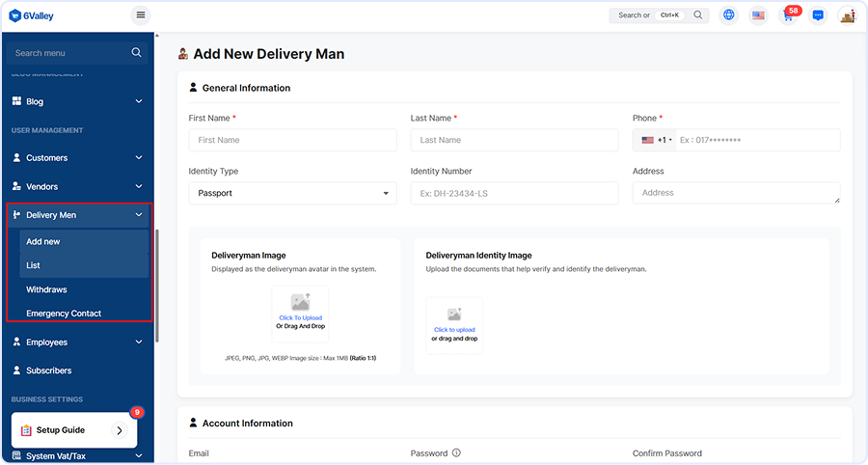Viewport: 868px width, 465px height.
Task: Open the globe website icon
Action: (728, 15)
